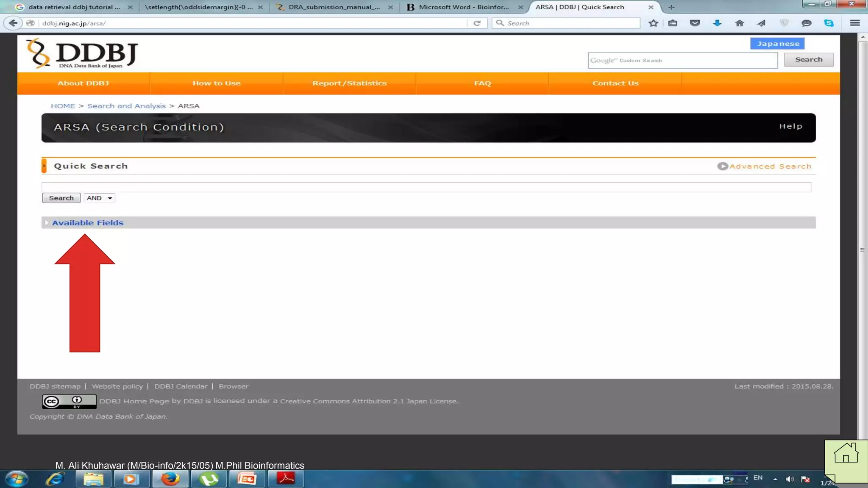This screenshot has width=868, height=488.
Task: Switch site language with Japanese button
Action: 778,44
